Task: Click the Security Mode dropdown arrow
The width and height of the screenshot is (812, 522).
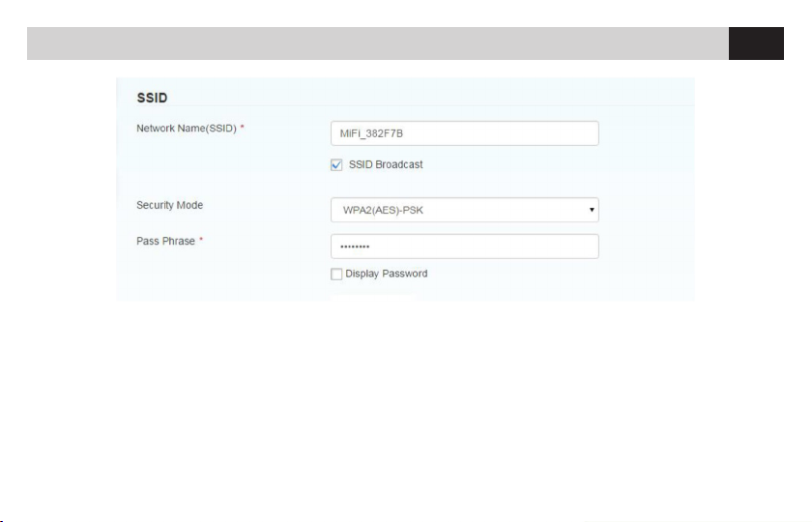Action: (x=591, y=210)
